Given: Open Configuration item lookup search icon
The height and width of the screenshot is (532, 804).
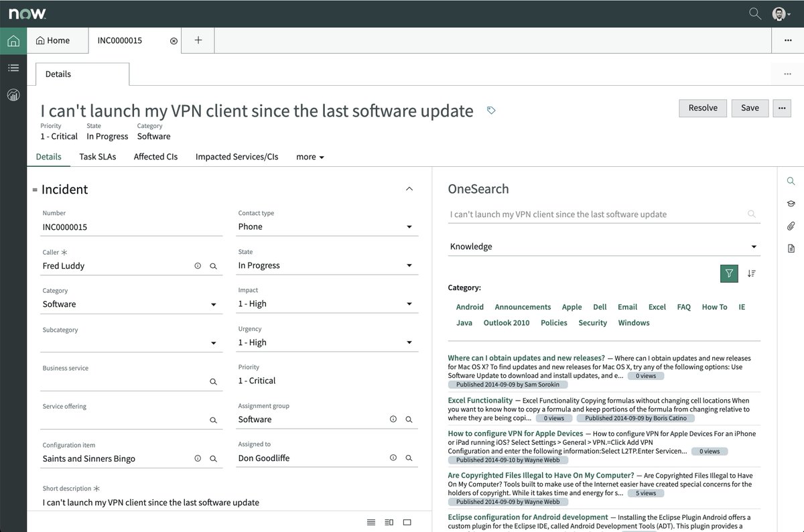Looking at the screenshot, I should point(214,459).
